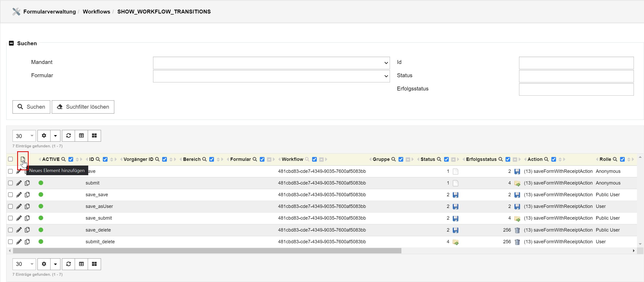This screenshot has height=282, width=644.
Task: Open the Mandant dropdown
Action: pyautogui.click(x=271, y=63)
